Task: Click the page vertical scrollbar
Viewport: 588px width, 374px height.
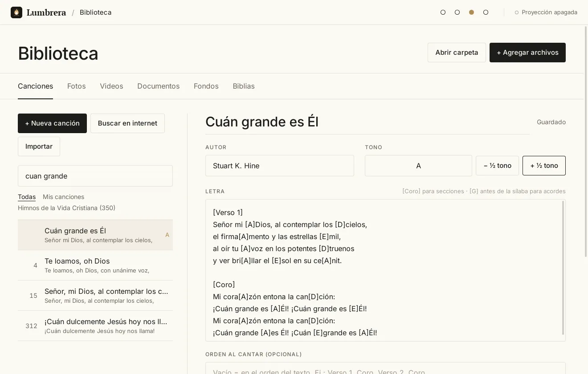Action: [x=586, y=142]
